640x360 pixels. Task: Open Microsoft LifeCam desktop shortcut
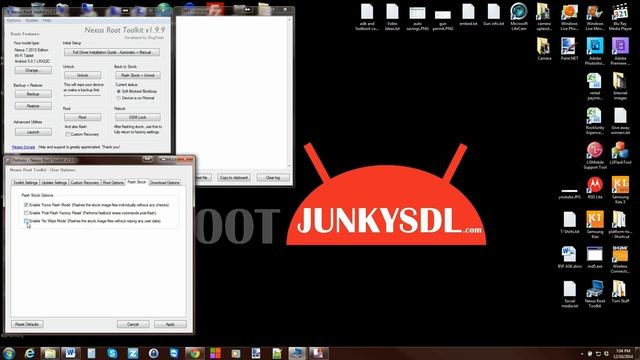519,17
